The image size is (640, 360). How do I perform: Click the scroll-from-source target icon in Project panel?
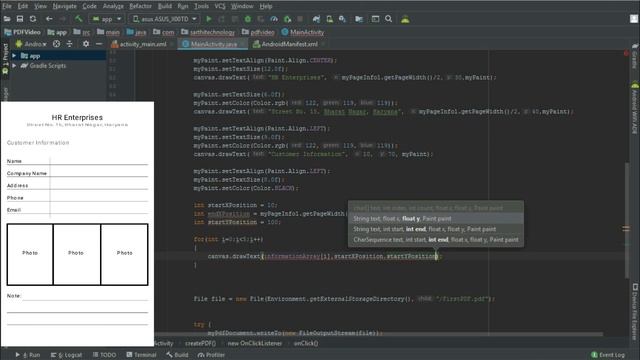click(56, 44)
